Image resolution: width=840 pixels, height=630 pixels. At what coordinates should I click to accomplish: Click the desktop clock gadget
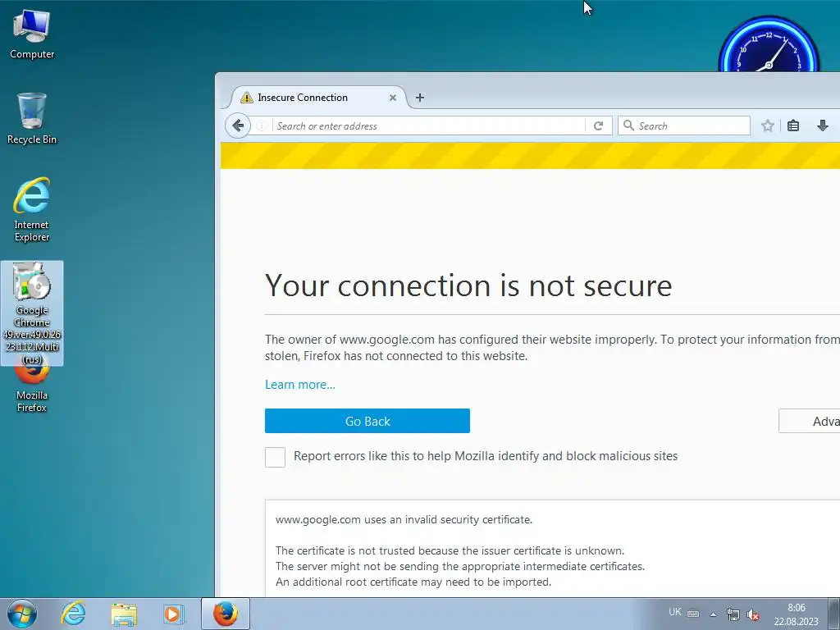(768, 44)
